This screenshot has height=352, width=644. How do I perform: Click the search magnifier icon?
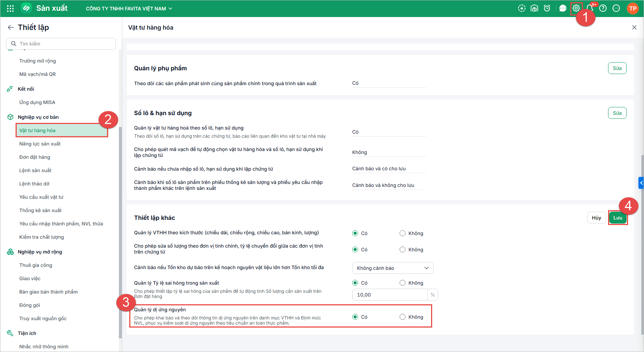coord(14,44)
